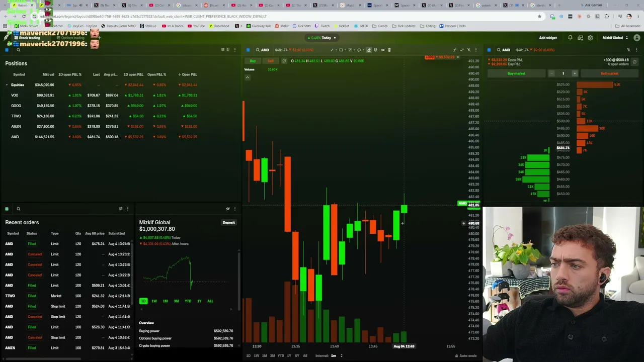Screen dimensions: 644x362
Task: Open the settings gear in header
Action: point(590,38)
